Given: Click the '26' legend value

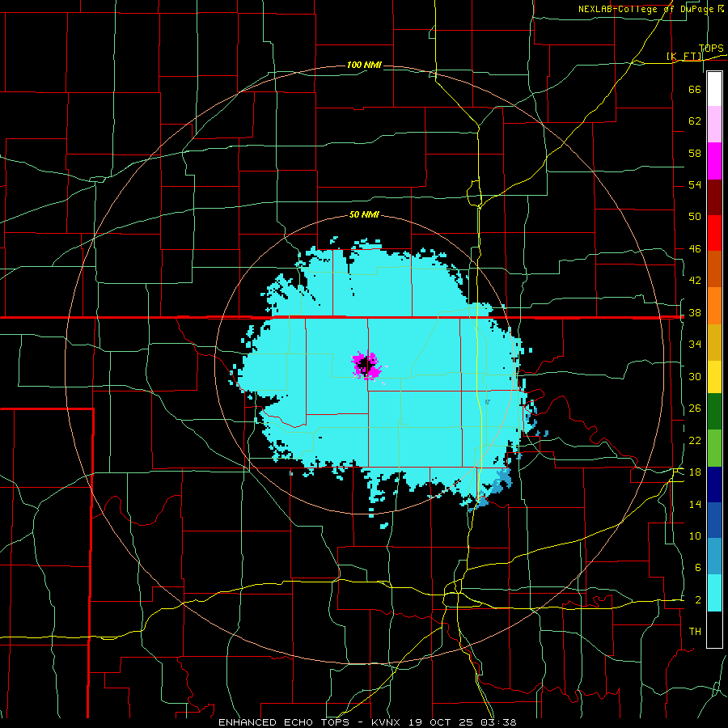Looking at the screenshot, I should click(x=695, y=408).
